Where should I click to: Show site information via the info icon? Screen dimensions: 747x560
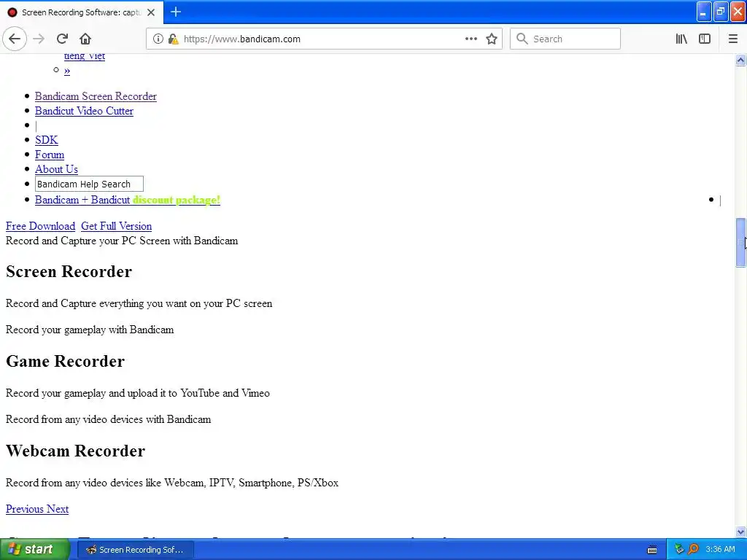[158, 39]
